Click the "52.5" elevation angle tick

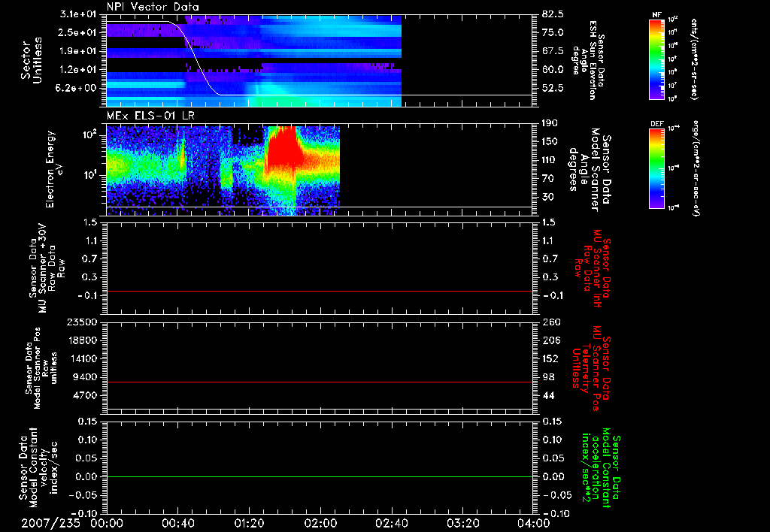(x=553, y=89)
